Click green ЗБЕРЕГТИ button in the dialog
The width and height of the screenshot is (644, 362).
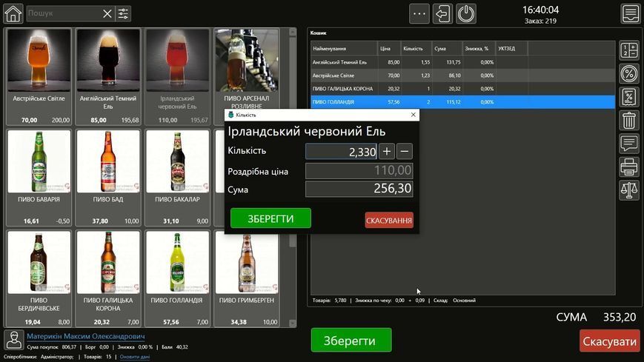pyautogui.click(x=270, y=218)
